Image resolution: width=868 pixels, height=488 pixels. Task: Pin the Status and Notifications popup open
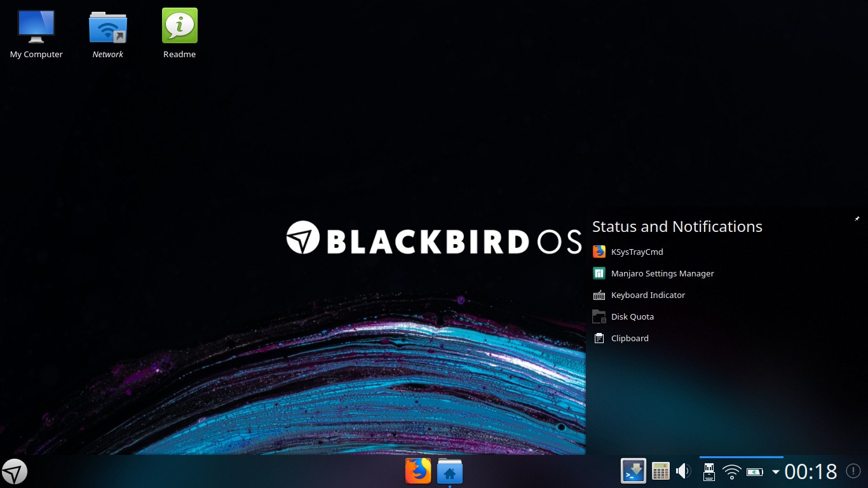coord(857,219)
